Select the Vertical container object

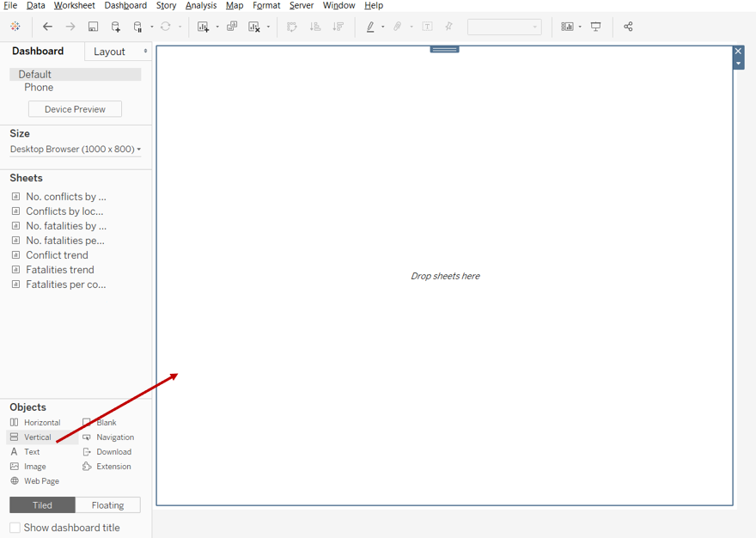click(37, 437)
